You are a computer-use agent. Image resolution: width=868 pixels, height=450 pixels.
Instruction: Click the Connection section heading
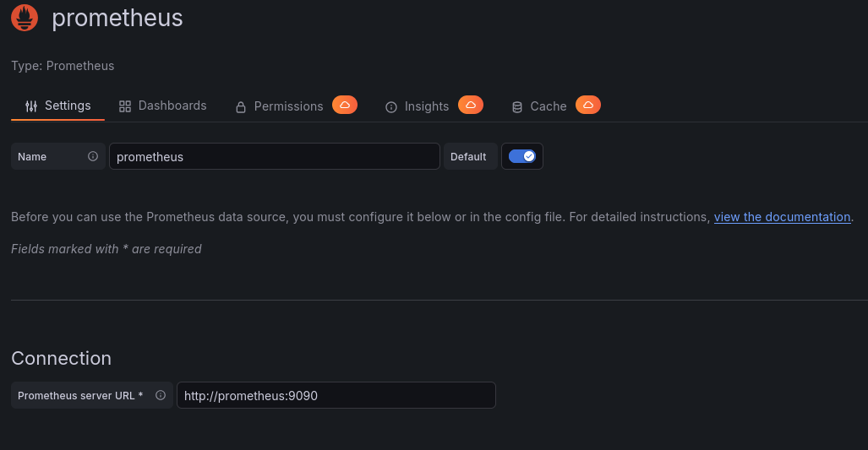[62, 358]
